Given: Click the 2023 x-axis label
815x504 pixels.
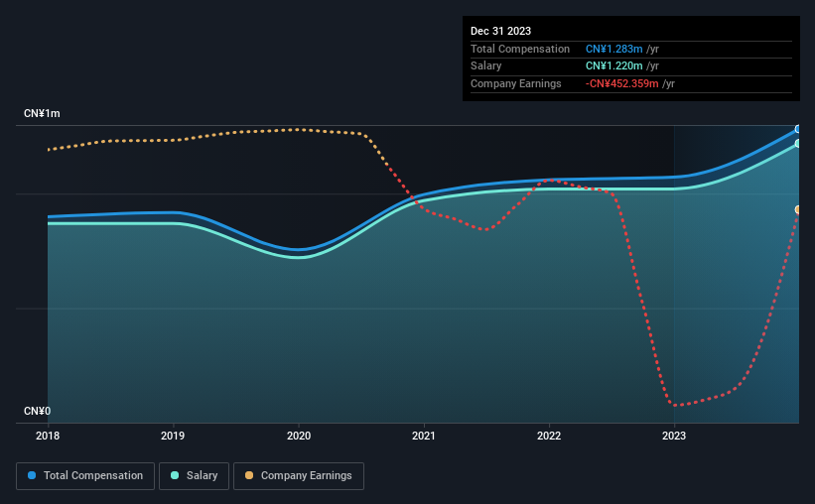Looking at the screenshot, I should pos(674,436).
